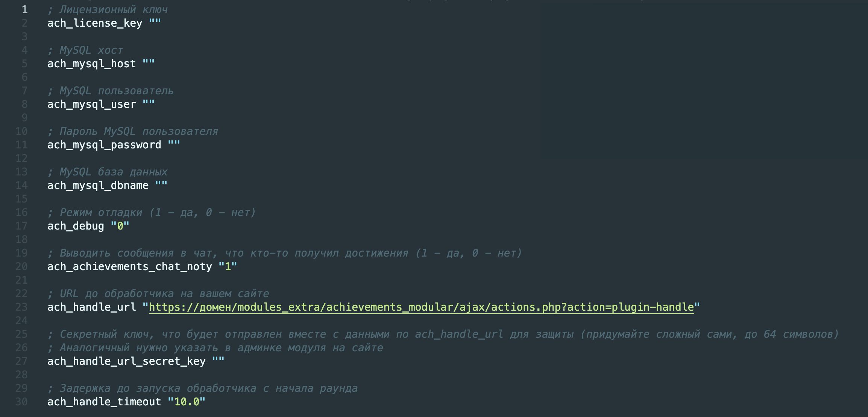This screenshot has height=417, width=868.
Task: Place cursor in ach_mysql_user empty value
Action: click(149, 104)
